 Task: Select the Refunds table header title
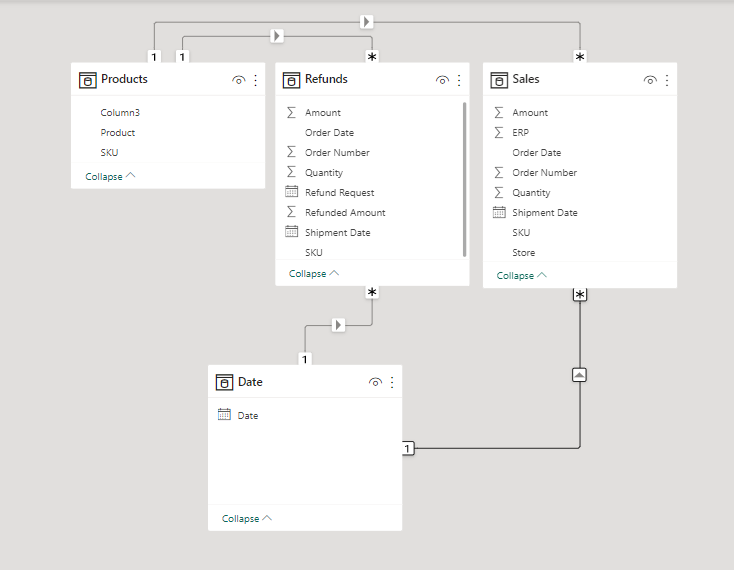[x=326, y=79]
